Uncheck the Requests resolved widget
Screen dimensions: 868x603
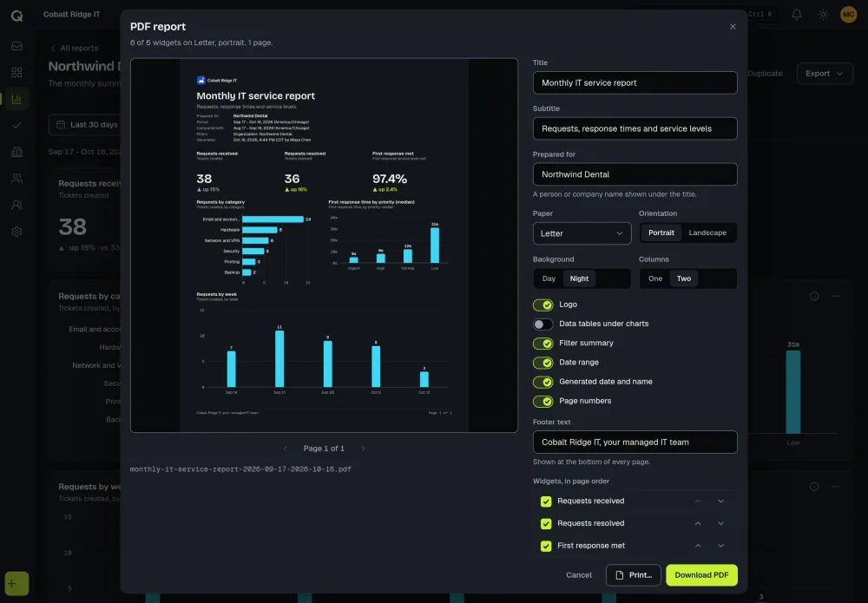click(x=546, y=523)
